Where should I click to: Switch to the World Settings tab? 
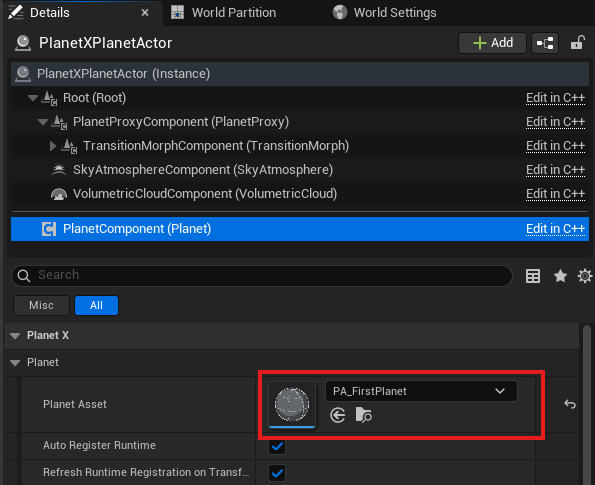(384, 13)
